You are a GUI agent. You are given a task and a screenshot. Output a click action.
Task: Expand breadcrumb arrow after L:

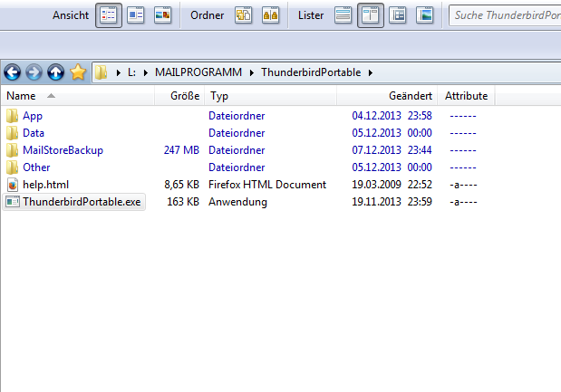coord(146,73)
